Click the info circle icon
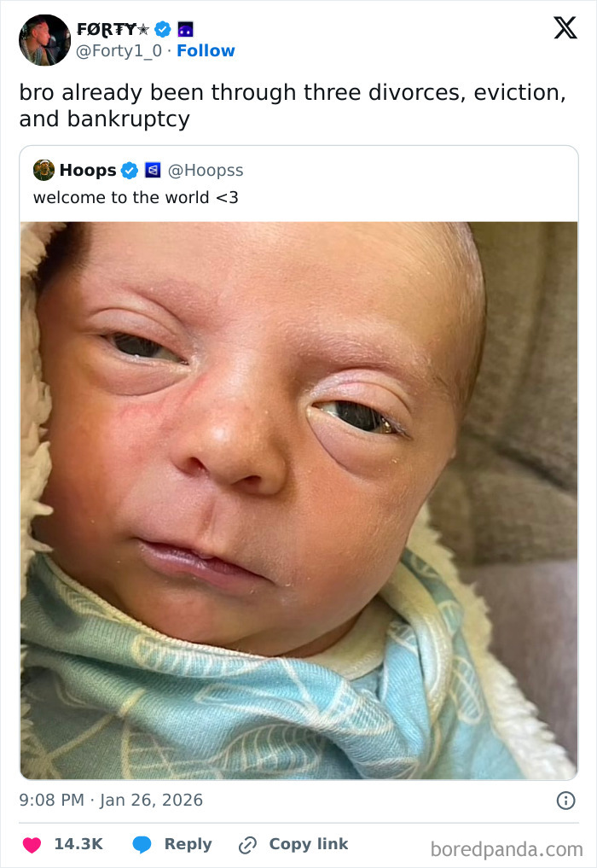 pyautogui.click(x=565, y=801)
